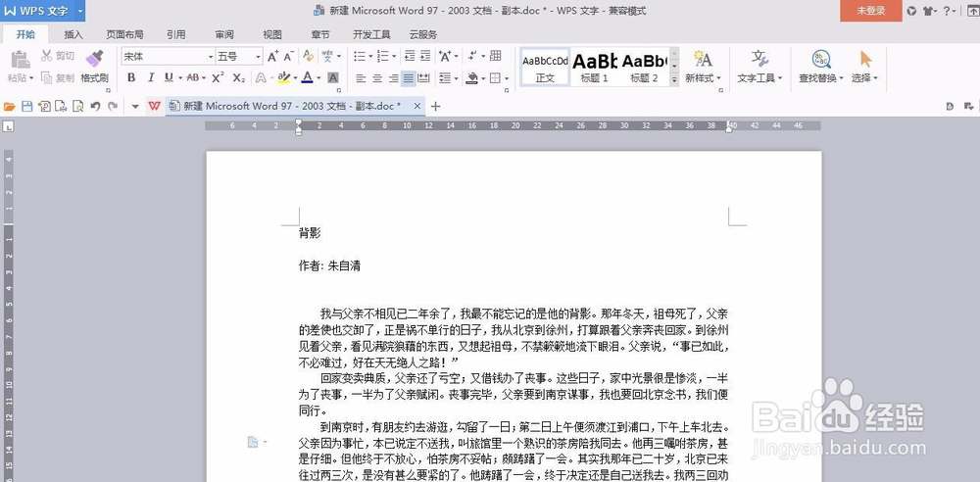Expand the styles gallery more arrow

[674, 79]
